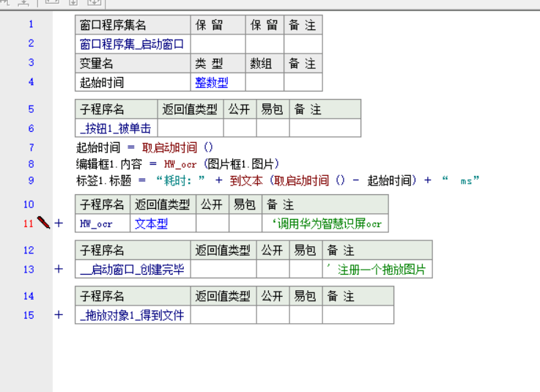Click the 整数型 type cell
540x392 pixels.
pyautogui.click(x=218, y=82)
